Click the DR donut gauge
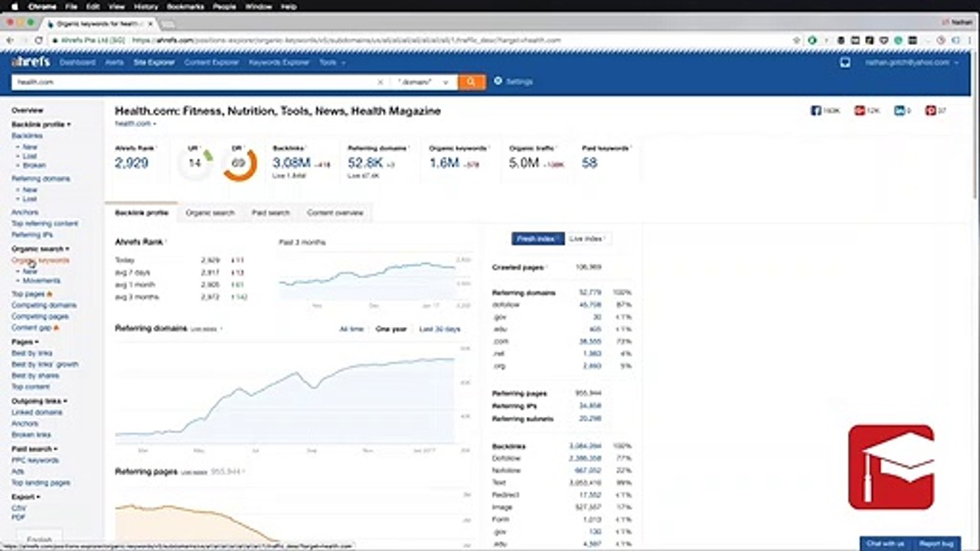Viewport: 980px width, 551px height. click(239, 163)
